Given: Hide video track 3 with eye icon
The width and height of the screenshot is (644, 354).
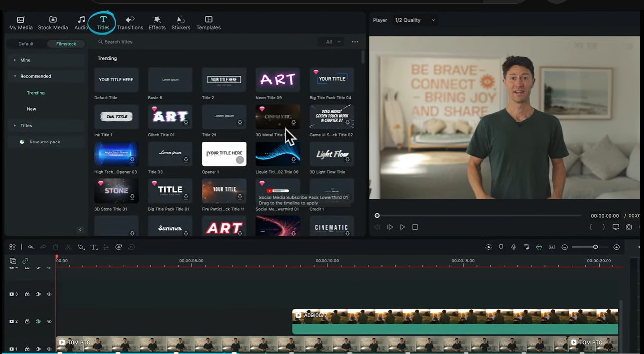Looking at the screenshot, I should (x=49, y=294).
